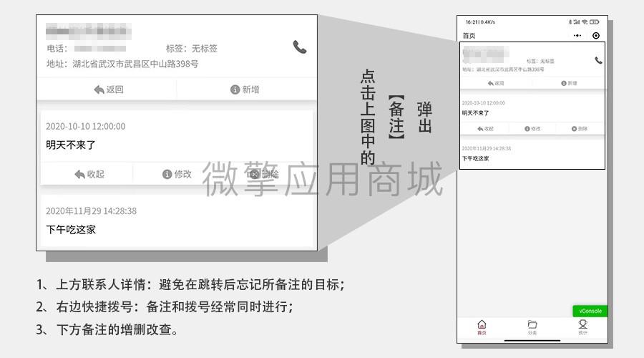Switch to the 首页 home tab
Screen dimensions: 644x358
pos(482,327)
